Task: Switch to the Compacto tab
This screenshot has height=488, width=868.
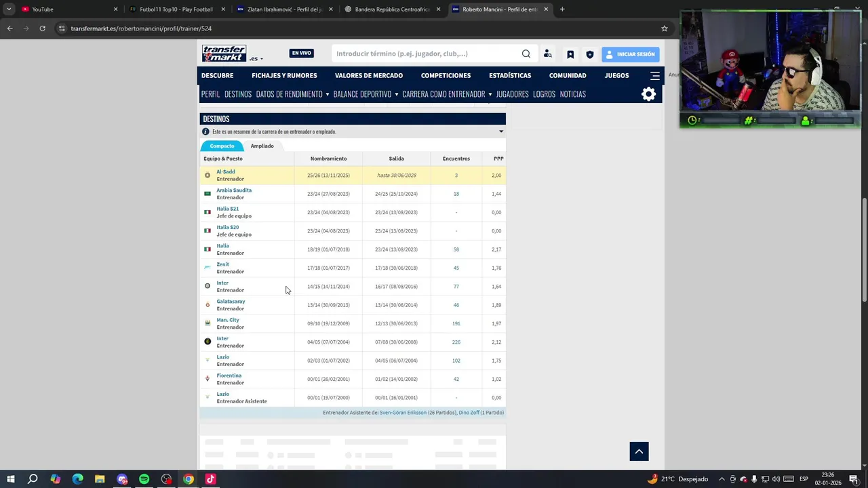Action: (222, 146)
